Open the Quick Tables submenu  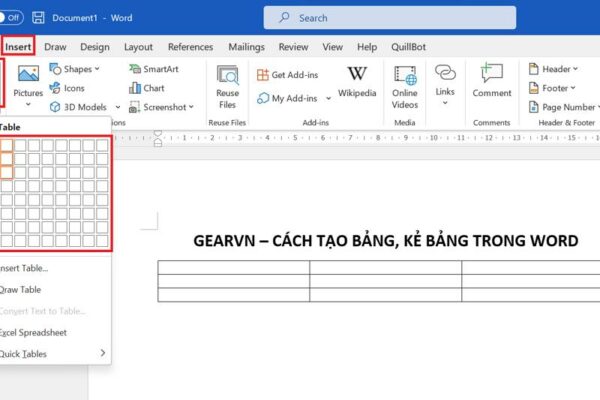[x=55, y=354]
